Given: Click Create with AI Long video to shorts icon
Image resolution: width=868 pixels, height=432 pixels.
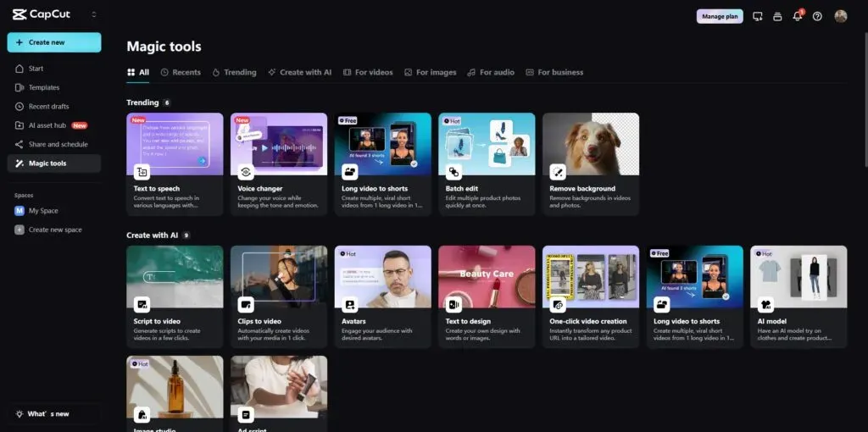Looking at the screenshot, I should 662,305.
